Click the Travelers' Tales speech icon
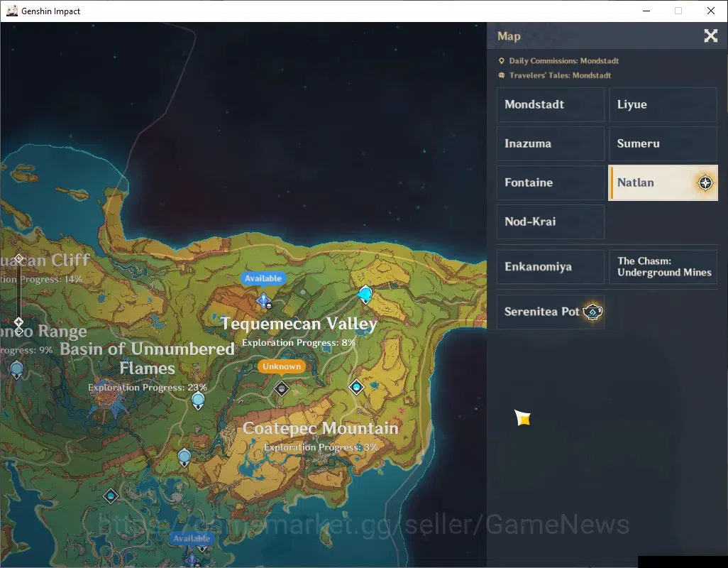The image size is (728, 568). (502, 75)
